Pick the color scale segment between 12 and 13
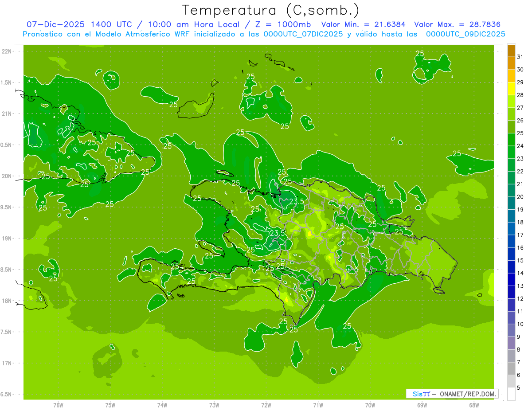The width and height of the screenshot is (532, 411). tap(511, 292)
